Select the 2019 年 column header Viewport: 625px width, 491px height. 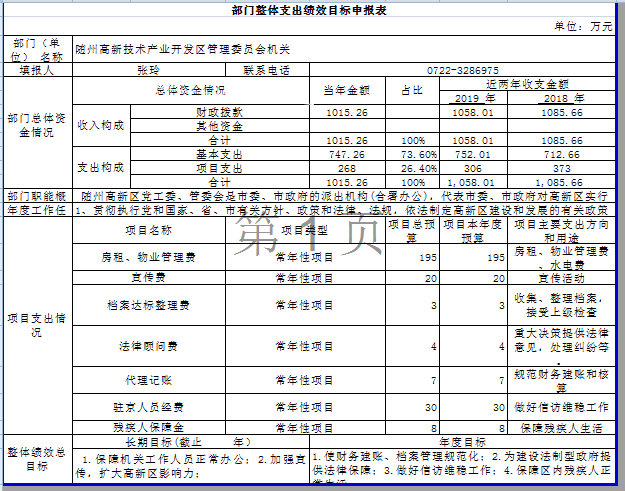474,98
